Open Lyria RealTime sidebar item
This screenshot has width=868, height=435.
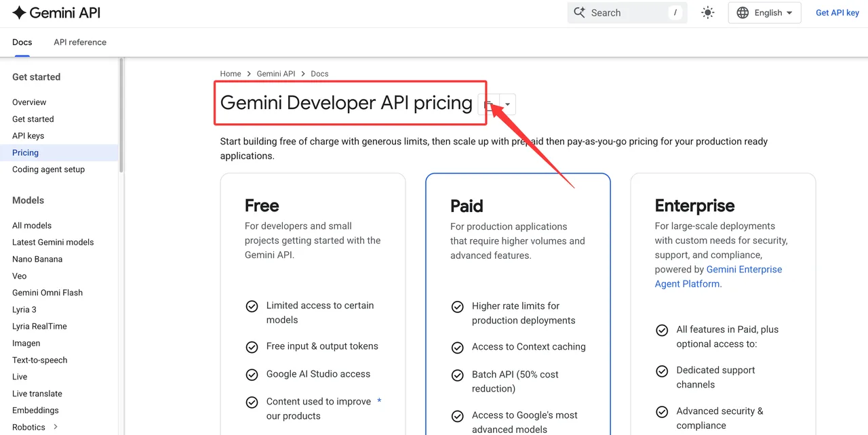39,326
